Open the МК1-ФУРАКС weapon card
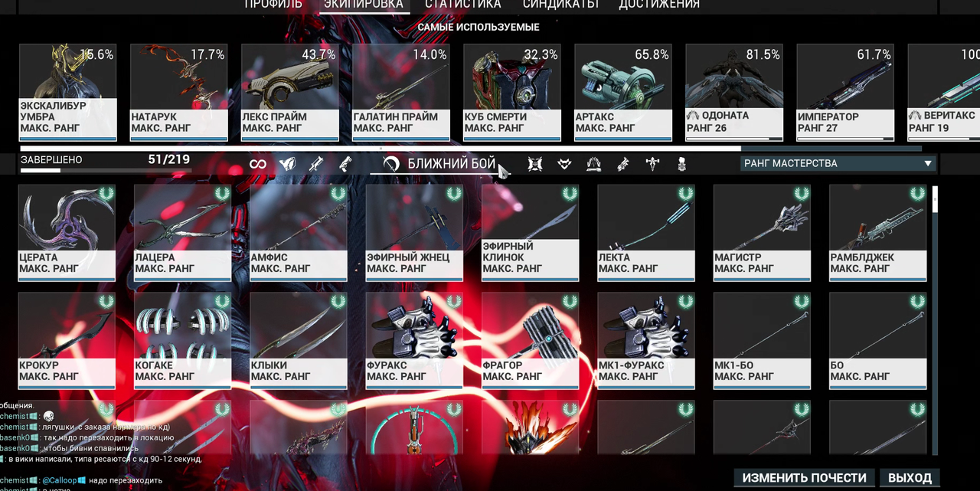Image resolution: width=980 pixels, height=491 pixels. pos(646,341)
